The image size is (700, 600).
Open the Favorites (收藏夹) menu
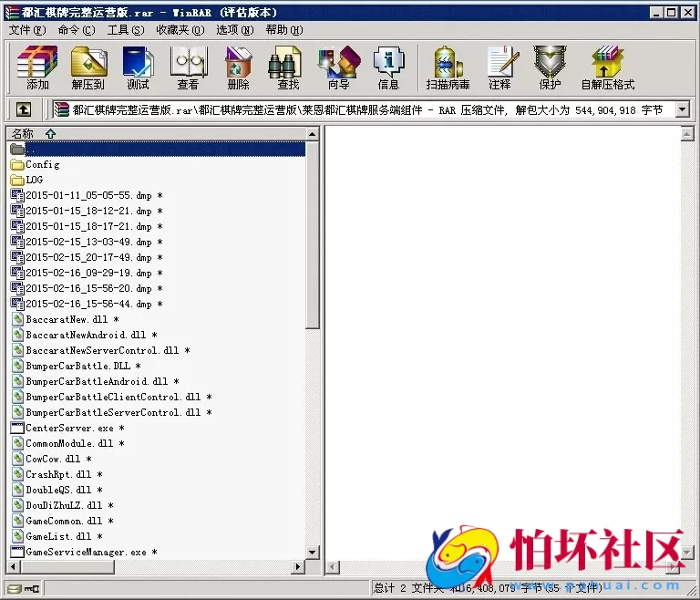179,29
